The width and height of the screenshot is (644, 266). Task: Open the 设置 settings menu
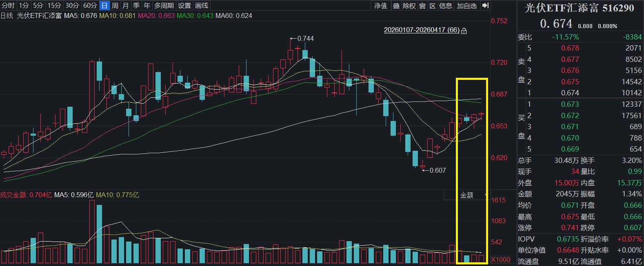(184, 6)
